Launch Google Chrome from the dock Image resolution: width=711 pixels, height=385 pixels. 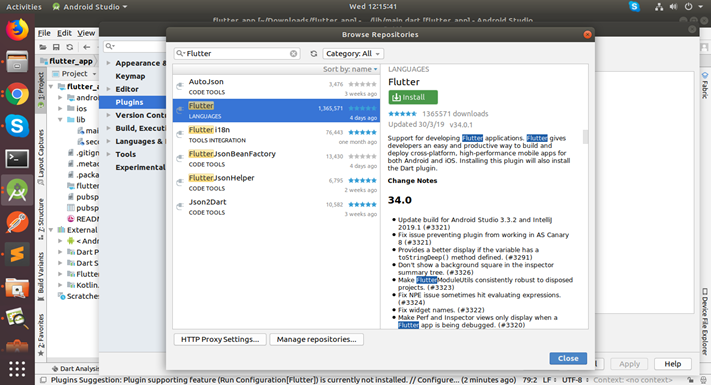click(x=17, y=94)
